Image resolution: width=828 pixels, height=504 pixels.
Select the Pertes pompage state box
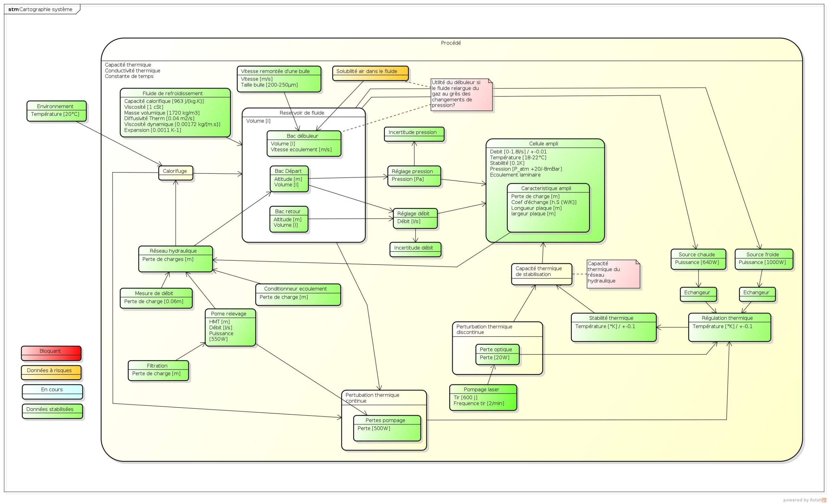(387, 428)
